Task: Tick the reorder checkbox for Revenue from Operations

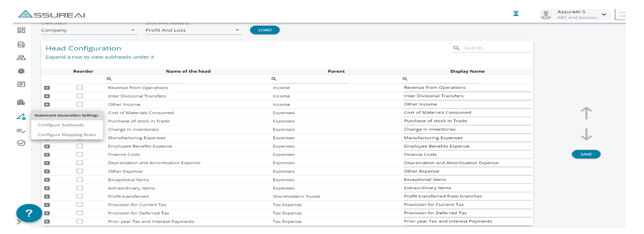Action: 79,87
